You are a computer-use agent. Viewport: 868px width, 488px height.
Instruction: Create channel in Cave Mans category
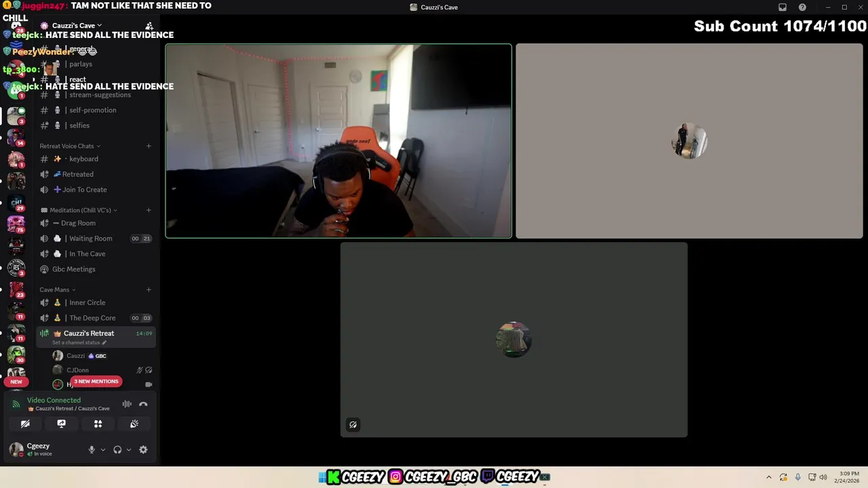[149, 289]
